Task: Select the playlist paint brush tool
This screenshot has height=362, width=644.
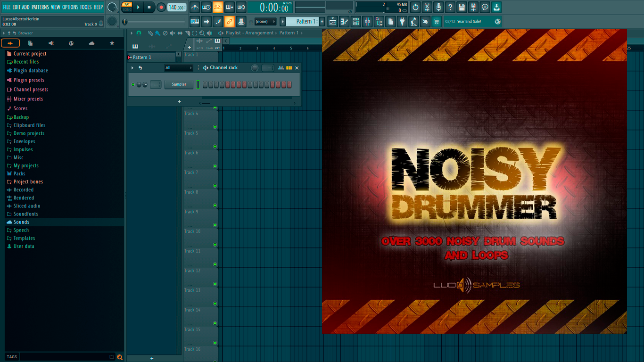Action: (157, 33)
